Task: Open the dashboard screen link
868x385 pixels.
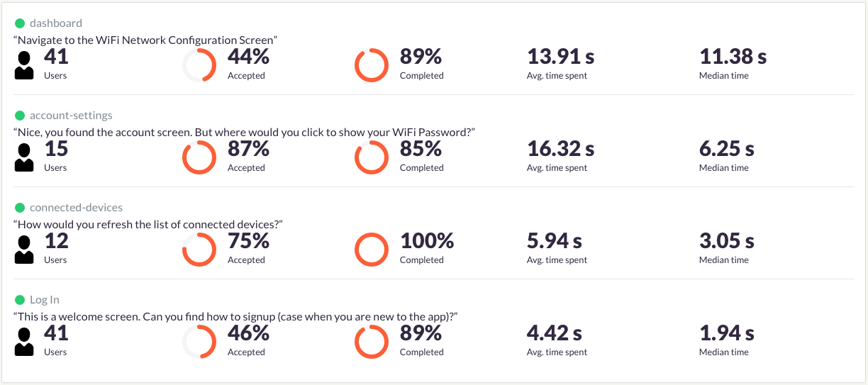Action: pyautogui.click(x=56, y=23)
